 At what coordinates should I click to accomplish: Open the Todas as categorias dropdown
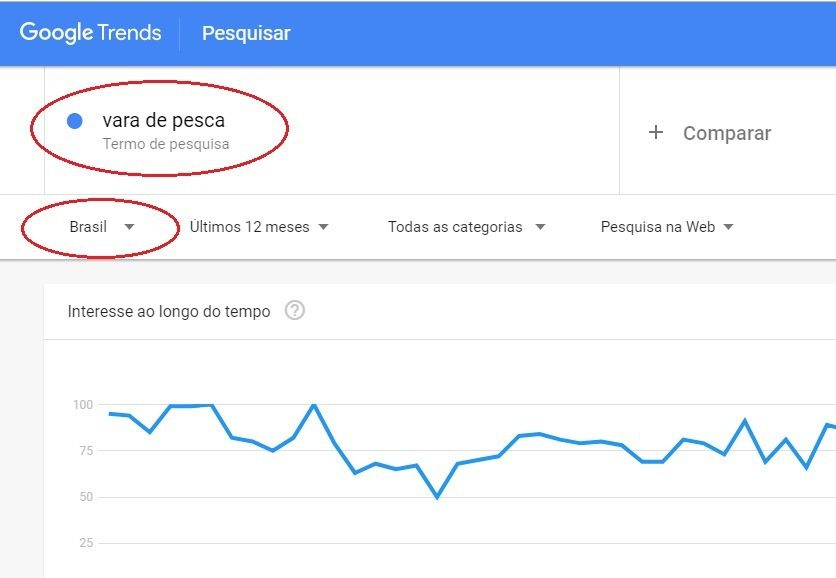(x=467, y=227)
